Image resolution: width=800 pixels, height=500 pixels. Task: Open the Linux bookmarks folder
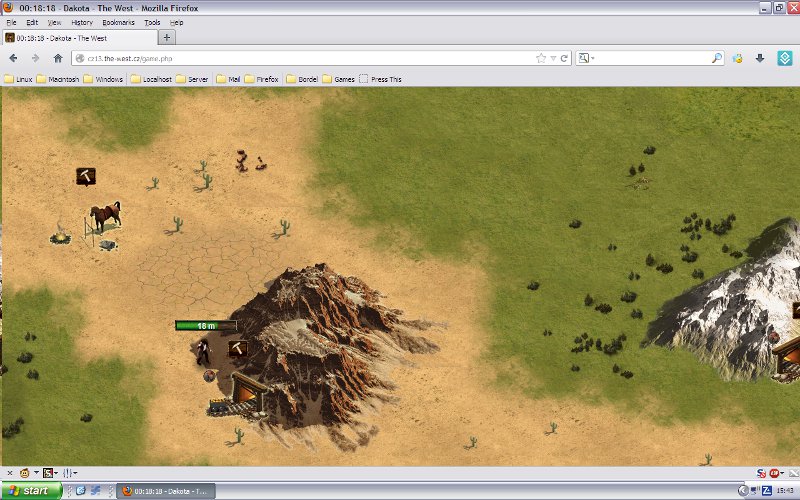18,79
